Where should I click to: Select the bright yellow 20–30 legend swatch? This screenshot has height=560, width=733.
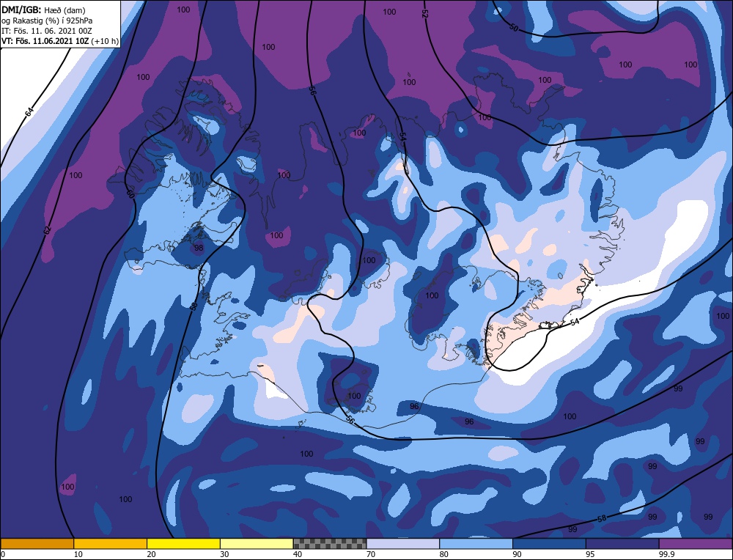click(183, 544)
